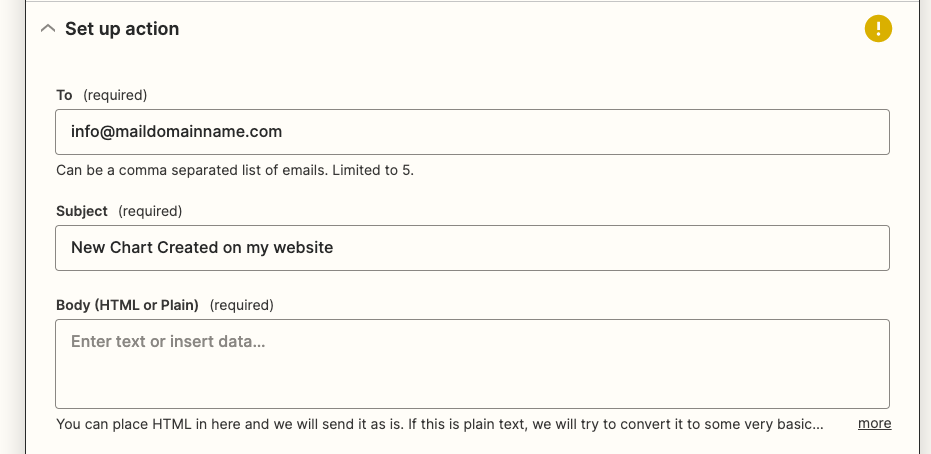Click '(required)' next to the Subject label
Screen dimensions: 931x454
tap(150, 211)
